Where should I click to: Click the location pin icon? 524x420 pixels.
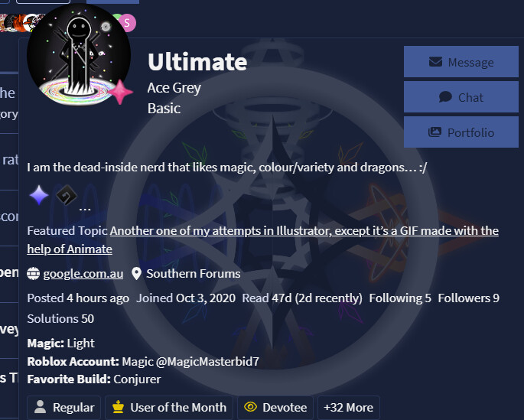coord(136,274)
